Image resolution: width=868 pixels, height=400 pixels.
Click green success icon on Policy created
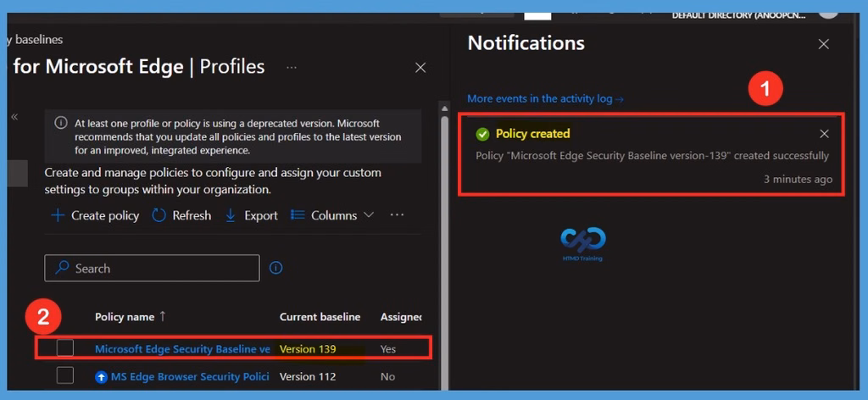482,134
